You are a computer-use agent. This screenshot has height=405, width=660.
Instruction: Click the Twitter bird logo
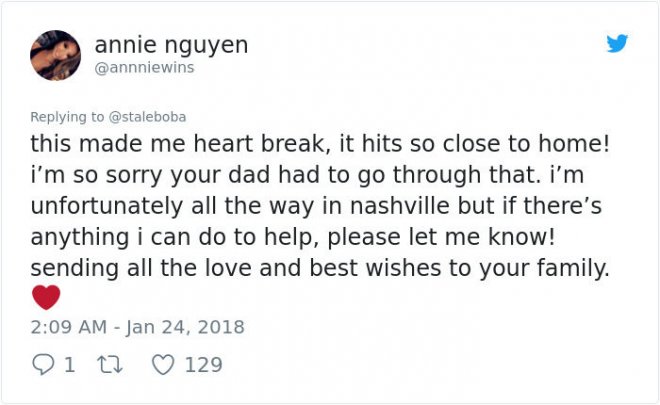tap(617, 44)
